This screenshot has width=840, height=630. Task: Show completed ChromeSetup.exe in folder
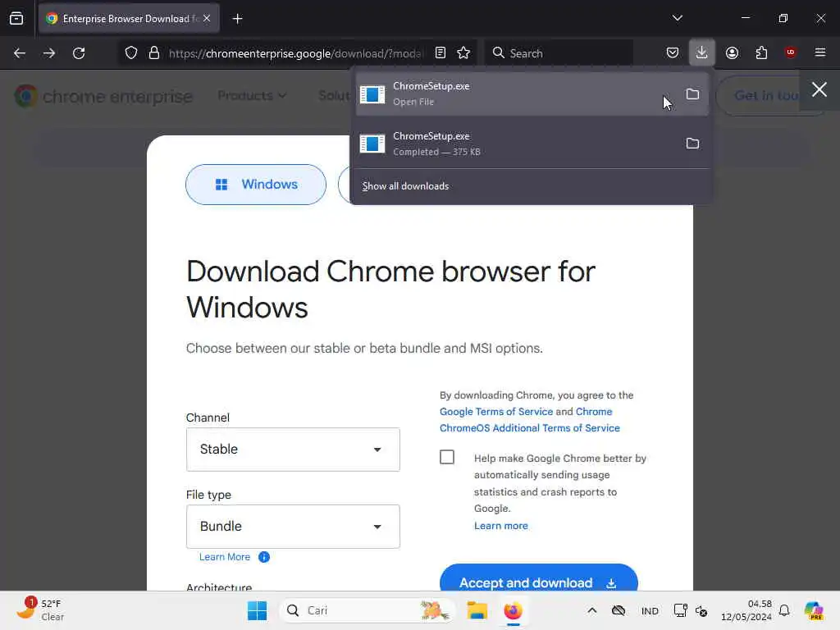[692, 143]
